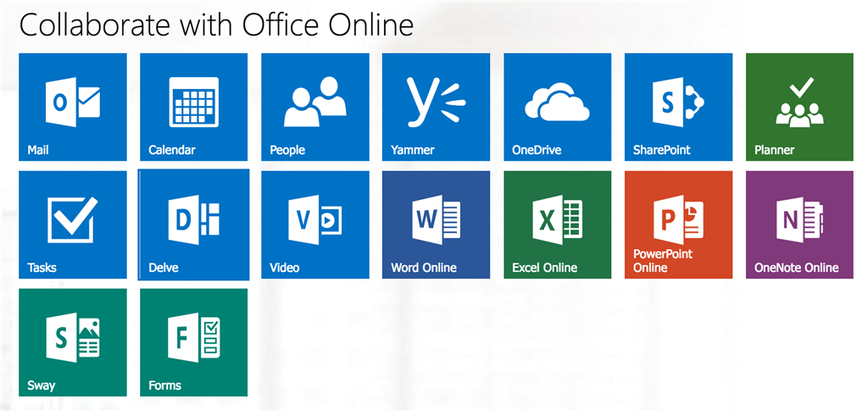Open the SharePoint tile
Viewport: 868px width, 411px height.
coord(679,107)
